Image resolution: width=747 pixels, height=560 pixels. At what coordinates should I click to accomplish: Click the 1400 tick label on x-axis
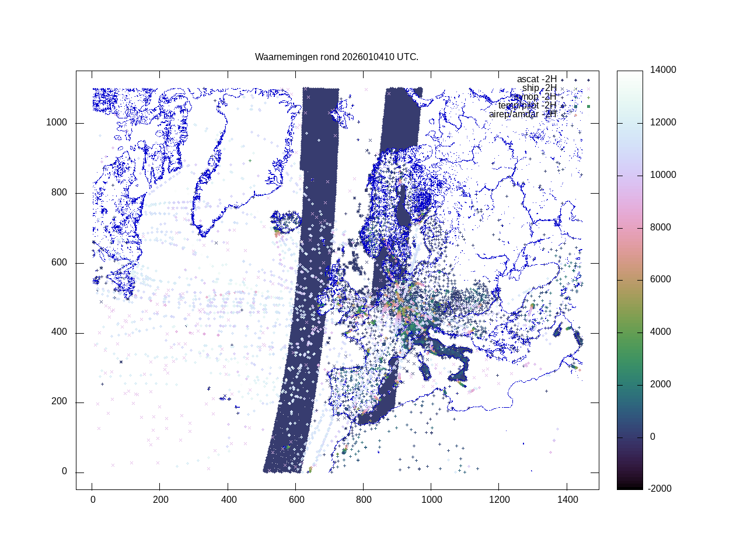point(567,500)
